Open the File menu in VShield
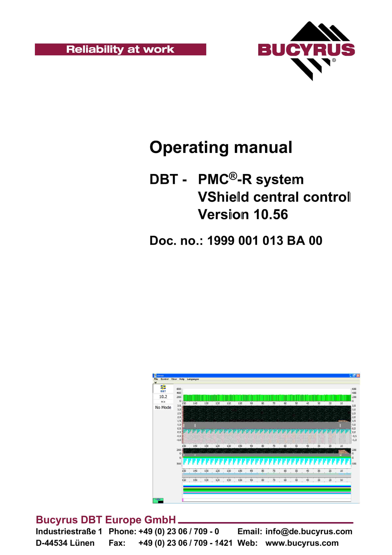392x555 pixels. (x=156, y=379)
